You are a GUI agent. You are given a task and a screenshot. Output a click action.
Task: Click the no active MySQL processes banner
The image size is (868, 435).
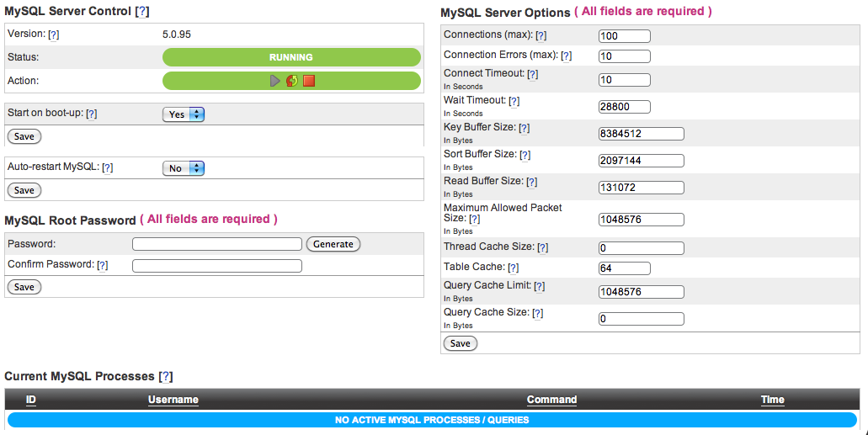pos(433,420)
